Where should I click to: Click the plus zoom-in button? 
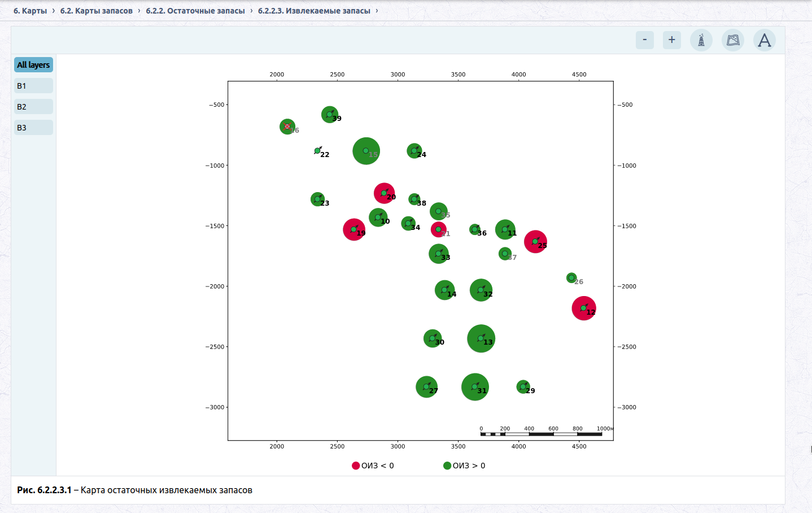point(672,40)
